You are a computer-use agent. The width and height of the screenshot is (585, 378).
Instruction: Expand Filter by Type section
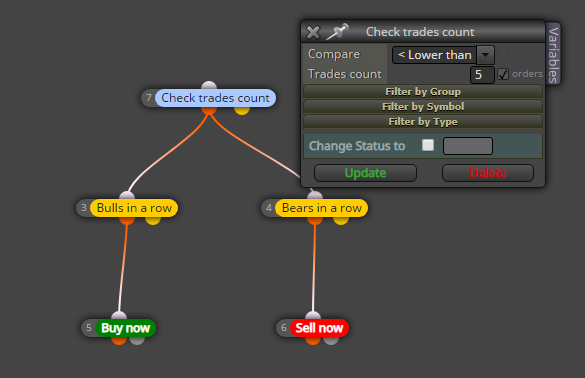click(x=423, y=122)
